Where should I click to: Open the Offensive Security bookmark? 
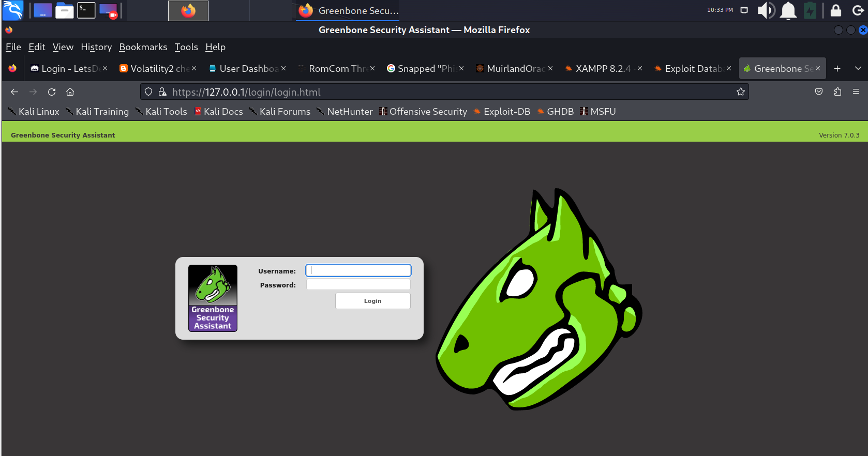pos(423,112)
